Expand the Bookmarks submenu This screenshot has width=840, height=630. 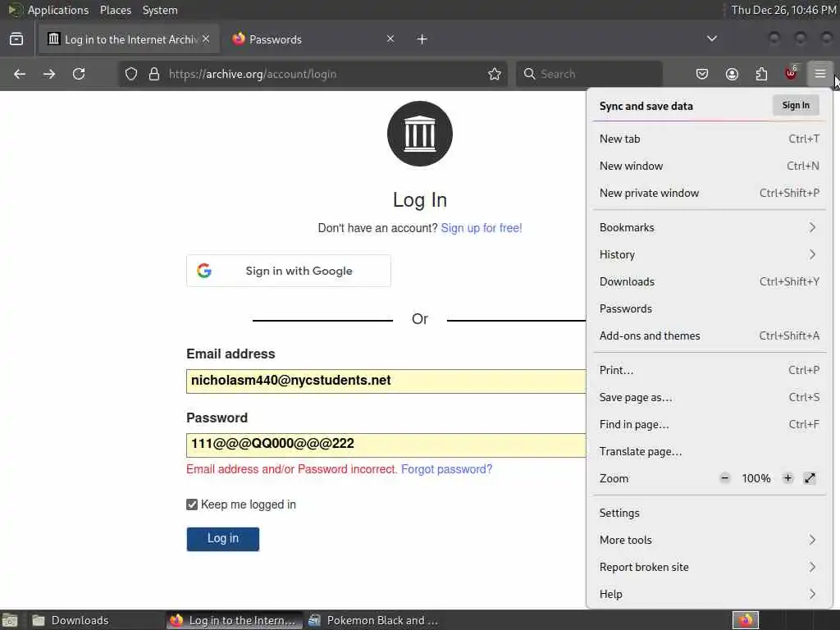click(x=710, y=227)
